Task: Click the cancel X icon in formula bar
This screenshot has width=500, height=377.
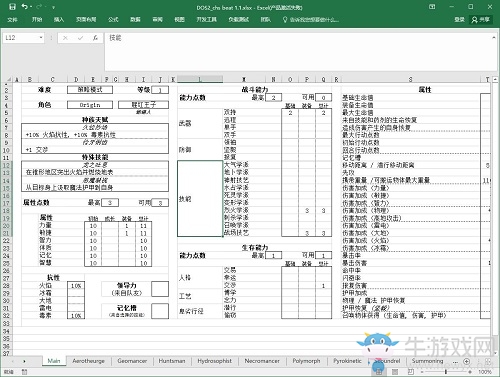Action: point(65,38)
